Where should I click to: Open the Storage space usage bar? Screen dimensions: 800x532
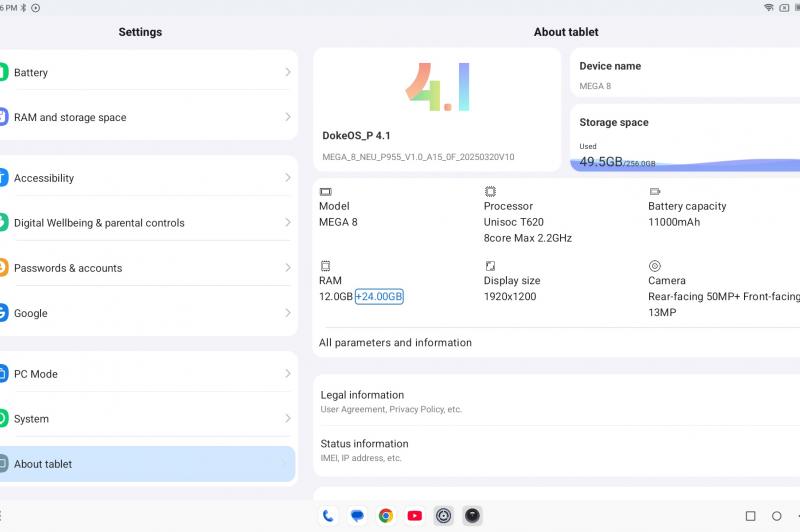pyautogui.click(x=685, y=164)
